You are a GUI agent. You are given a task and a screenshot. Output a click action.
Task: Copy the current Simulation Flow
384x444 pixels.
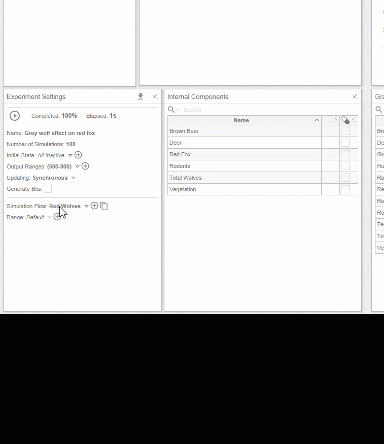(x=104, y=206)
